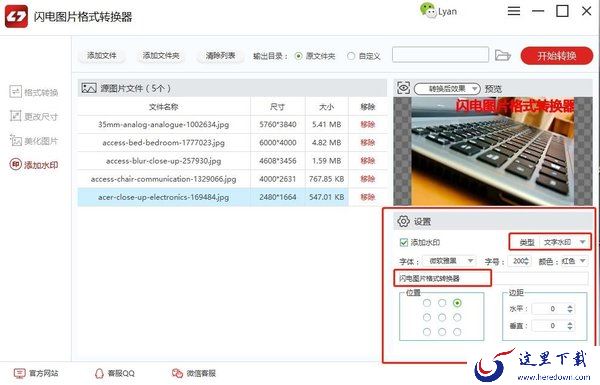Open the hamburger menu icon
This screenshot has height=385, width=600.
click(514, 11)
